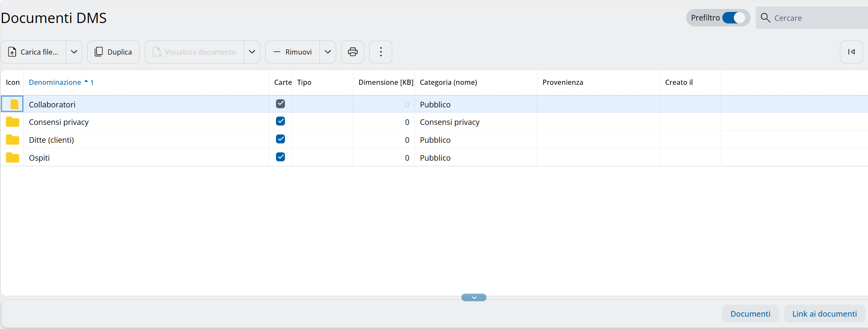Switch to the Documenti tab

click(750, 314)
